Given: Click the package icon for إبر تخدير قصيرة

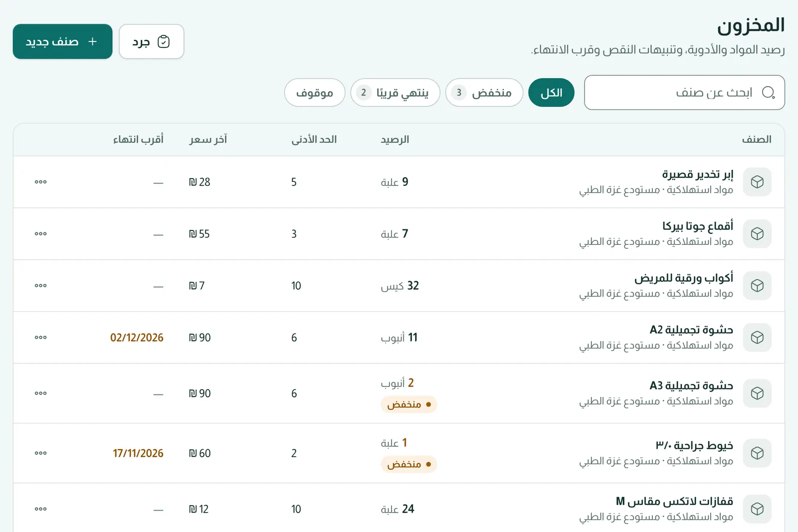Looking at the screenshot, I should (x=757, y=182).
